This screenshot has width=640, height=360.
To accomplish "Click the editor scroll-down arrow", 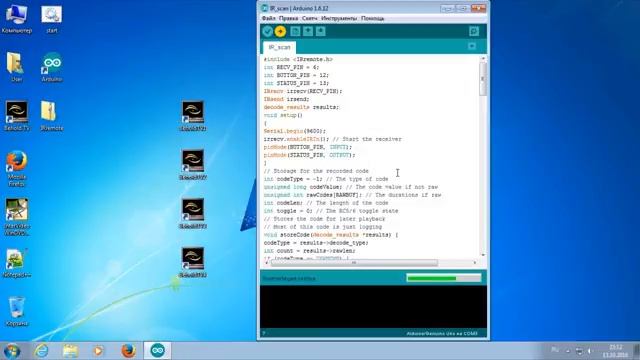I will point(483,255).
